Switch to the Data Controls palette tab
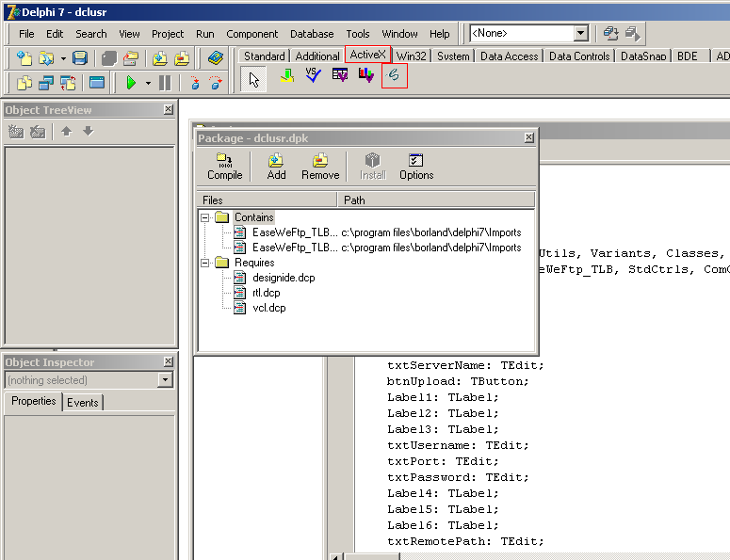Screen dimensions: 730x560 (x=579, y=56)
